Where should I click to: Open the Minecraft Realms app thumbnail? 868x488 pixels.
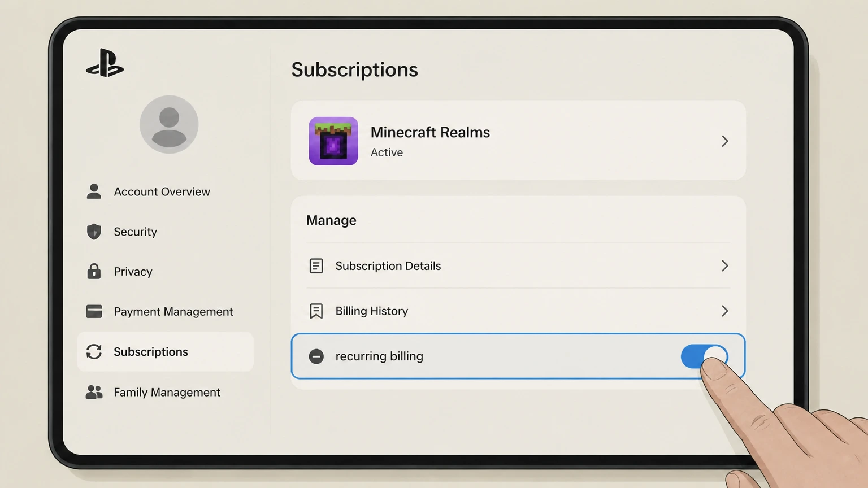(x=333, y=141)
